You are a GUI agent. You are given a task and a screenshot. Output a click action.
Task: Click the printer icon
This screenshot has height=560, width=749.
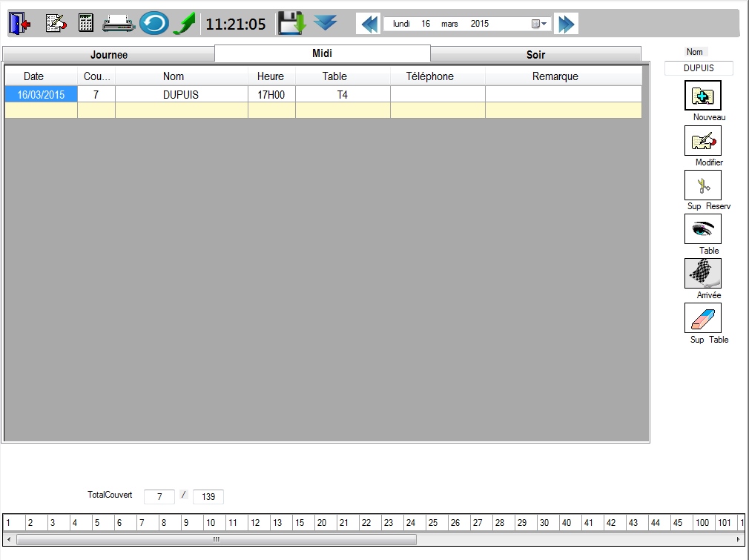119,24
